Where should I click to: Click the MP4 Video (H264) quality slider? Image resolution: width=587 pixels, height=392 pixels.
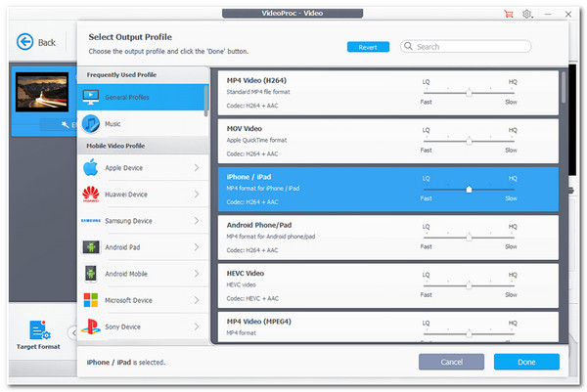pyautogui.click(x=469, y=93)
